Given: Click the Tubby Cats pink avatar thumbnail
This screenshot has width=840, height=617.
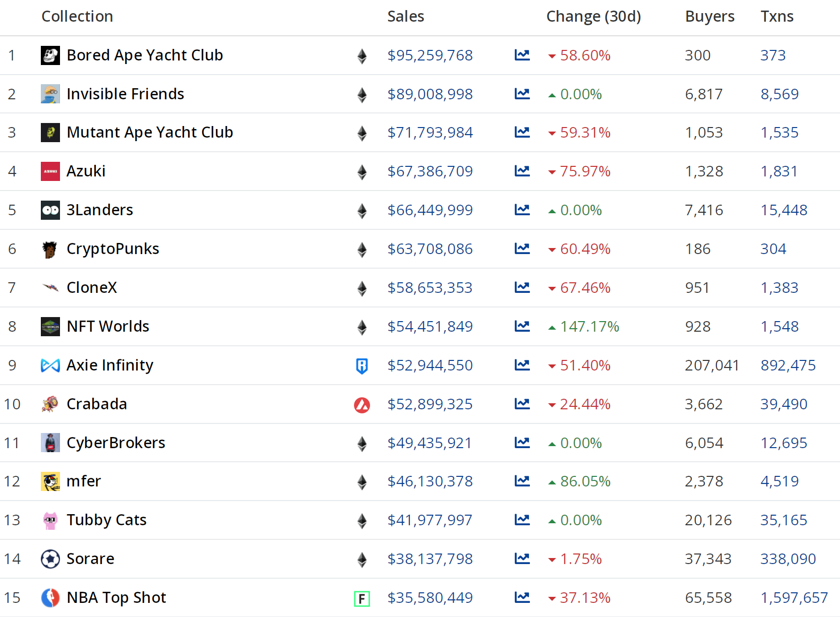Looking at the screenshot, I should [50, 520].
